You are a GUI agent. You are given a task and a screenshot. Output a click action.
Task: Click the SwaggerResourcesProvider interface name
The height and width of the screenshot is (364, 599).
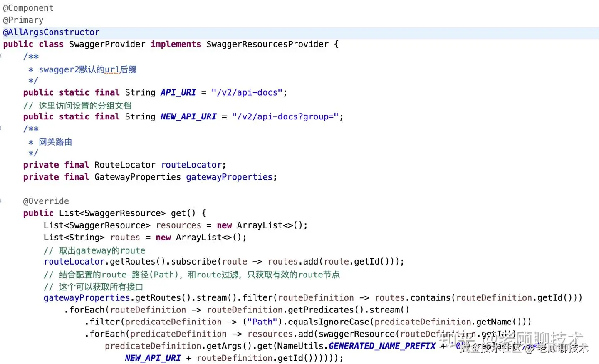[x=267, y=44]
